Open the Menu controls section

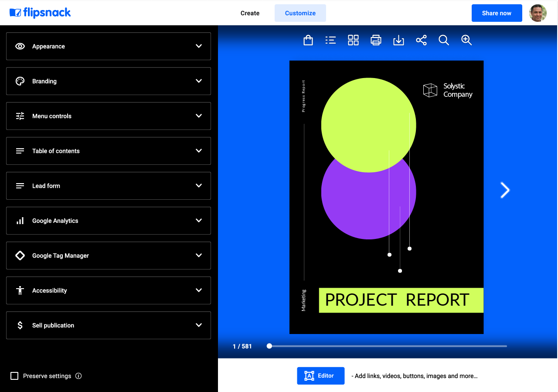click(109, 116)
